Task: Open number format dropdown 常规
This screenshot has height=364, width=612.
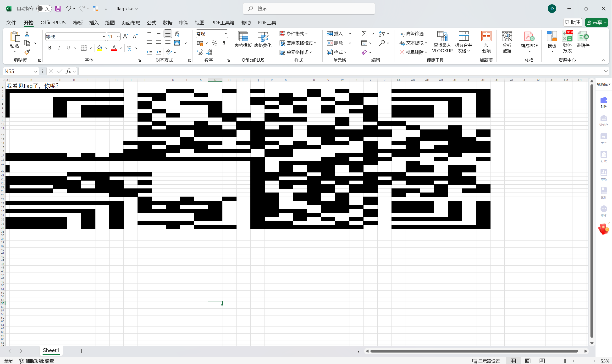Action: pyautogui.click(x=226, y=34)
